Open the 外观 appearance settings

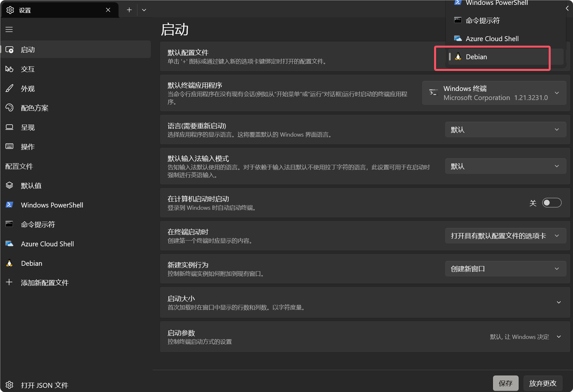pyautogui.click(x=28, y=88)
